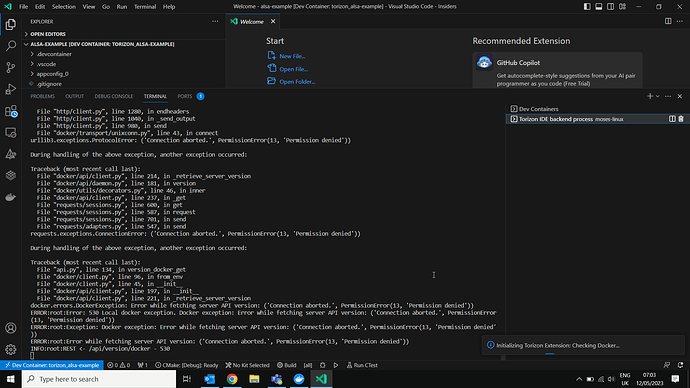The image size is (690, 388).
Task: Click the CMake debug bug icon
Action: point(323,365)
